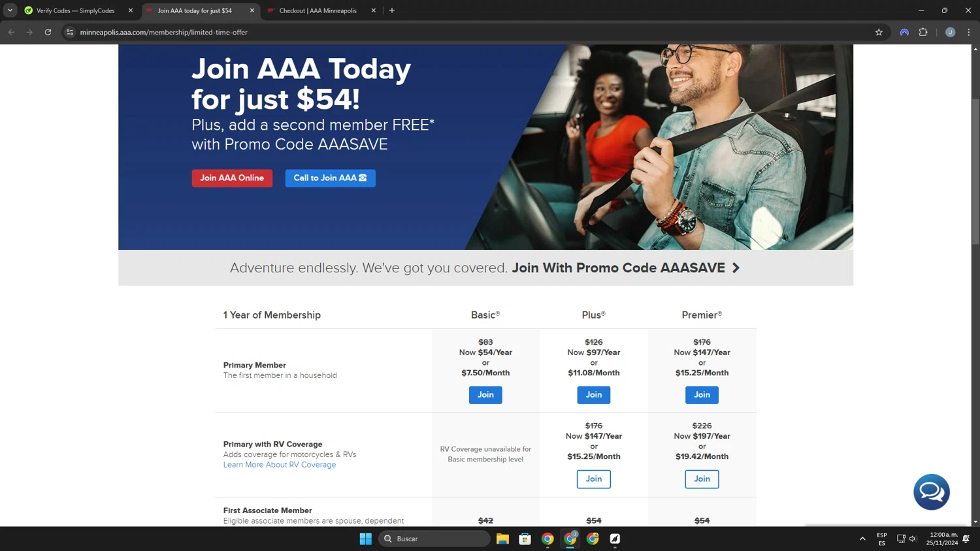Open the tab search dropdown arrow

pyautogui.click(x=10, y=10)
